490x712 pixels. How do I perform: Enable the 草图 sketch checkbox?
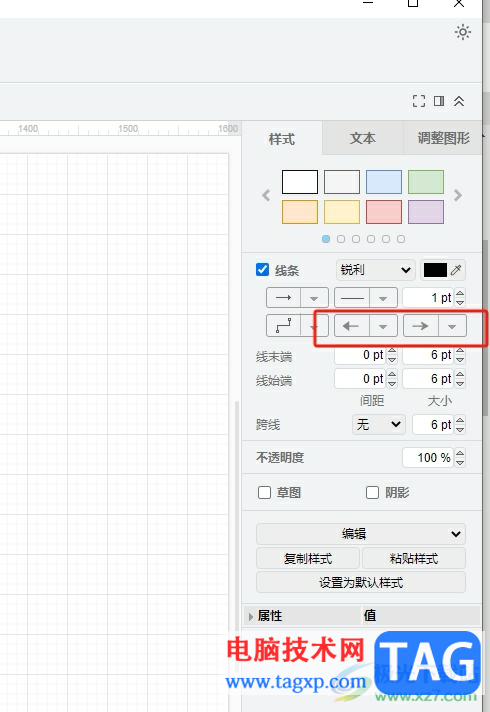tap(264, 492)
